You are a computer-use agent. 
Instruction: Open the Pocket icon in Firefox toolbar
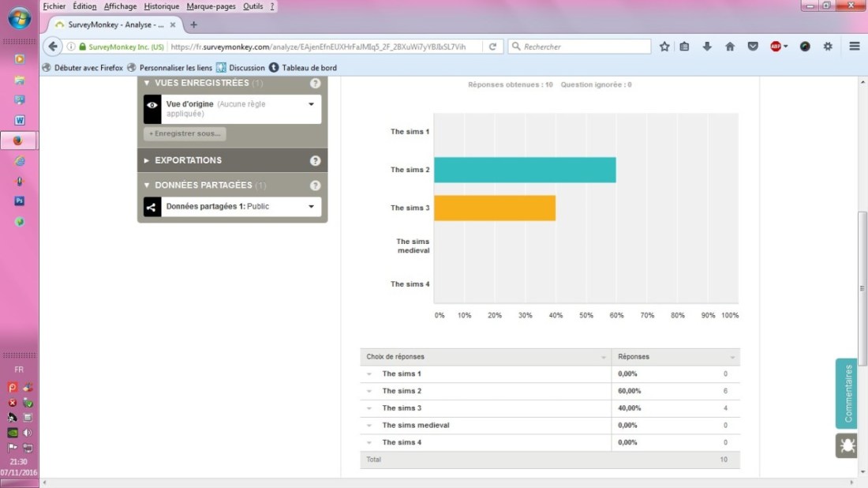point(753,47)
